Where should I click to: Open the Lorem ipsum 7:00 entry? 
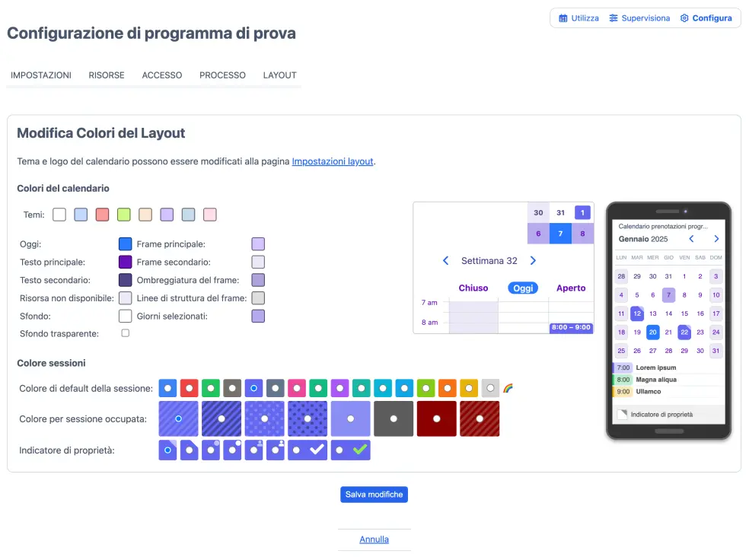coord(668,367)
